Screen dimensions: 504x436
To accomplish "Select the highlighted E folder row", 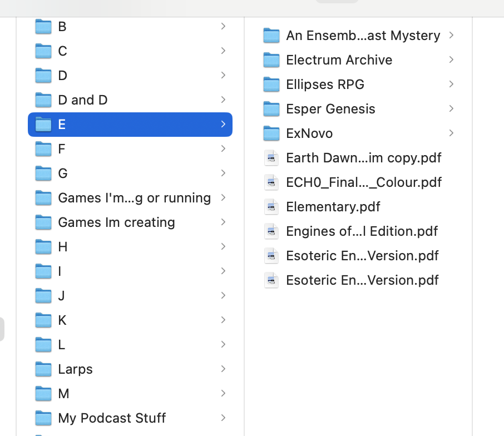I will coord(130,125).
